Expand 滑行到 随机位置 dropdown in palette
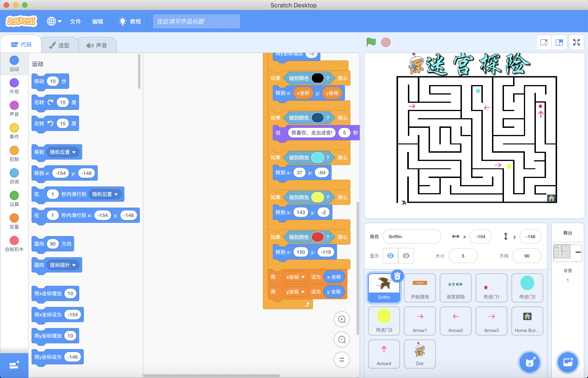Image resolution: width=588 pixels, height=378 pixels. tap(105, 194)
